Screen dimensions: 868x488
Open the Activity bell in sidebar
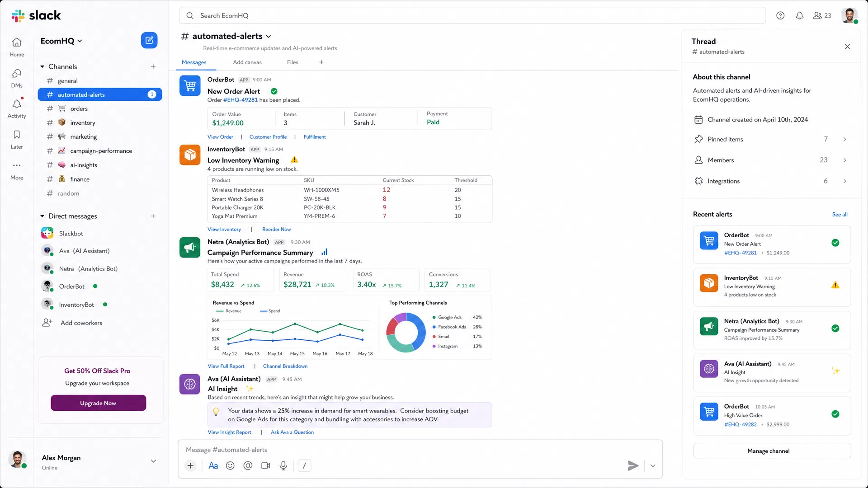click(17, 108)
